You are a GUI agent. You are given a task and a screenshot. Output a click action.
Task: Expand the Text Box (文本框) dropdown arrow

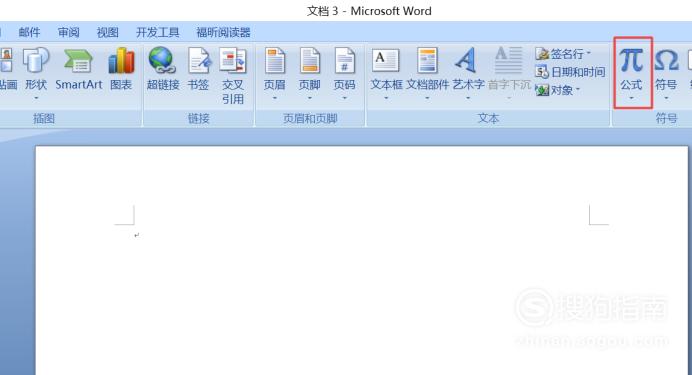click(386, 98)
